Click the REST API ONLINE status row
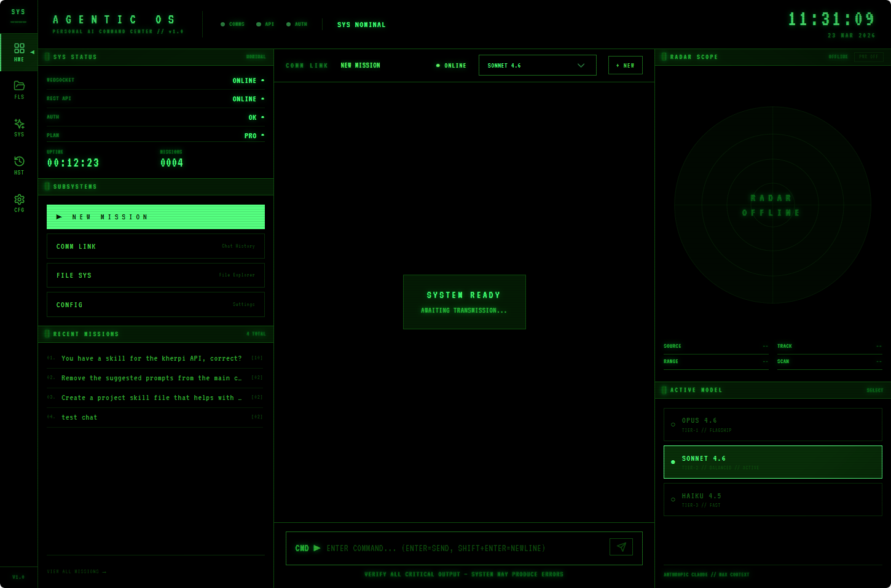891x588 pixels. pyautogui.click(x=155, y=99)
